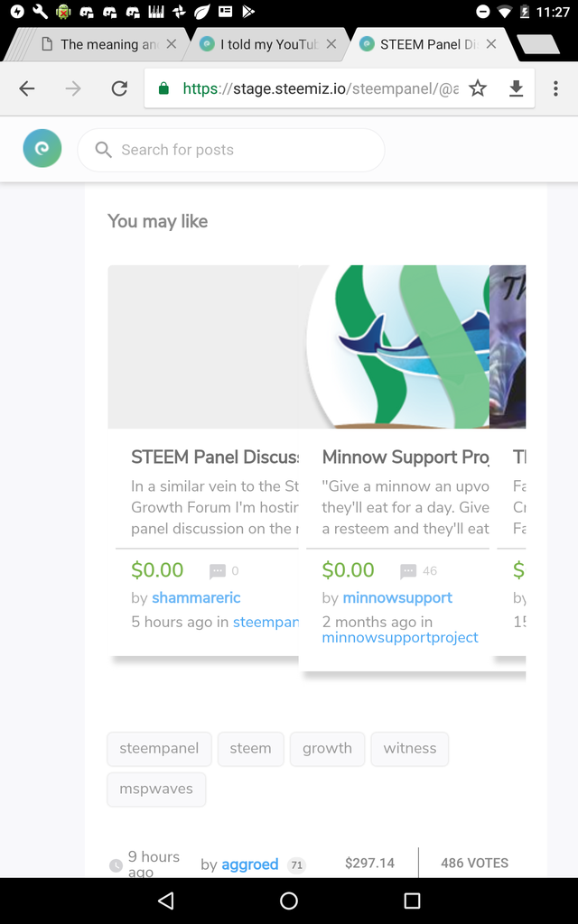Select the steempanel tag
Viewport: 578px width, 924px height.
click(159, 749)
